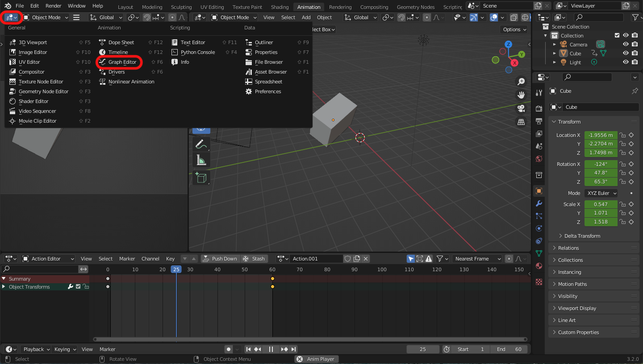Open the View Layer properties tab
643x364 pixels.
pyautogui.click(x=539, y=133)
